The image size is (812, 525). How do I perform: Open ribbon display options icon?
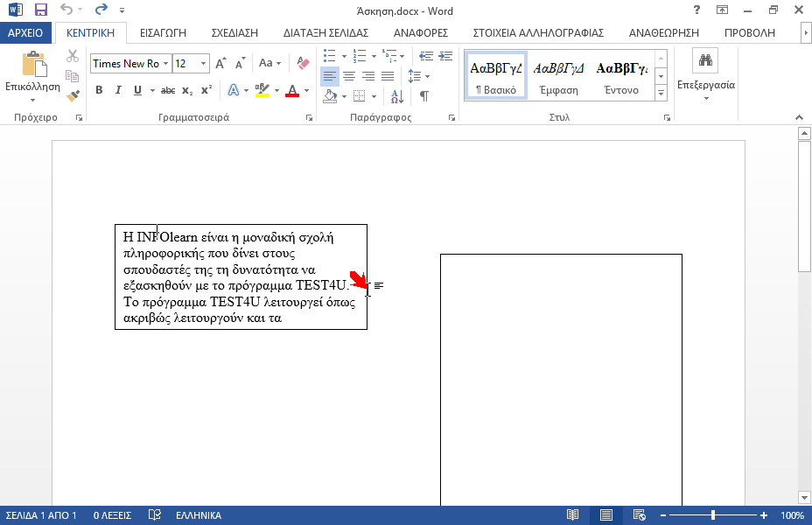pyautogui.click(x=722, y=10)
